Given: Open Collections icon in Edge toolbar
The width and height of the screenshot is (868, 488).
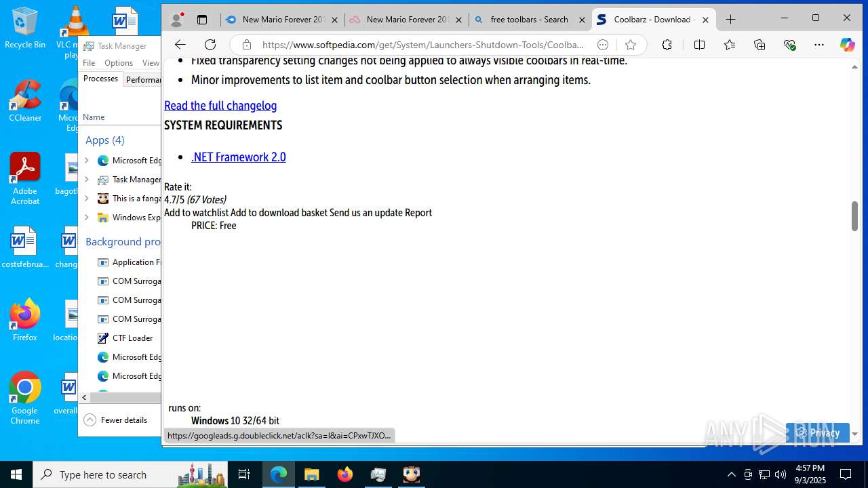Looking at the screenshot, I should (759, 45).
